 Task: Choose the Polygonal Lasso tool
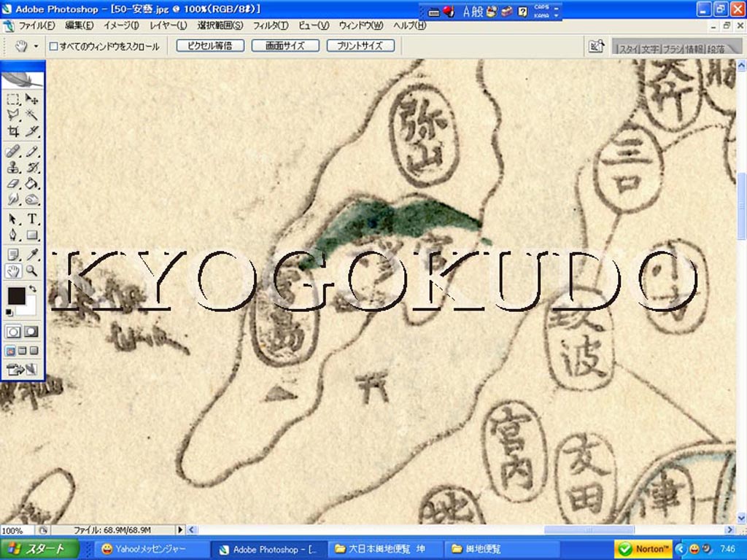point(13,114)
